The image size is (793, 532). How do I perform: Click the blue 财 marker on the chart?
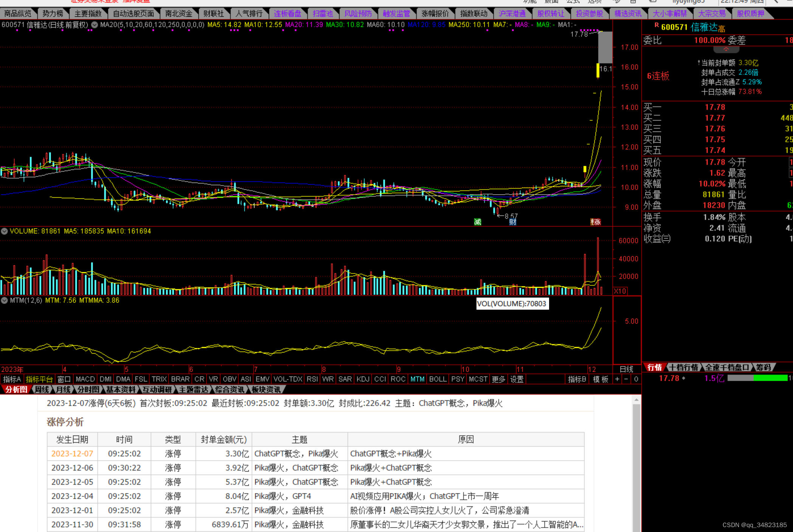tap(512, 222)
